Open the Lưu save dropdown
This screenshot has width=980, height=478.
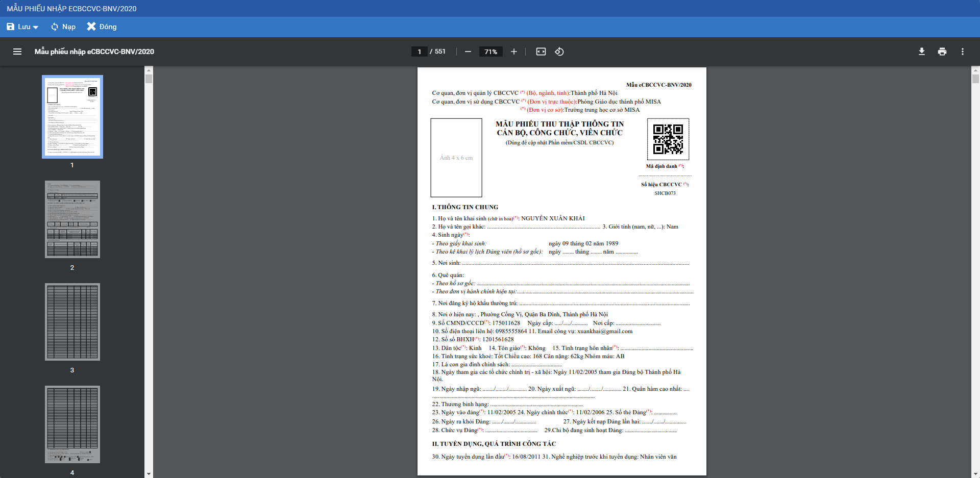point(22,27)
